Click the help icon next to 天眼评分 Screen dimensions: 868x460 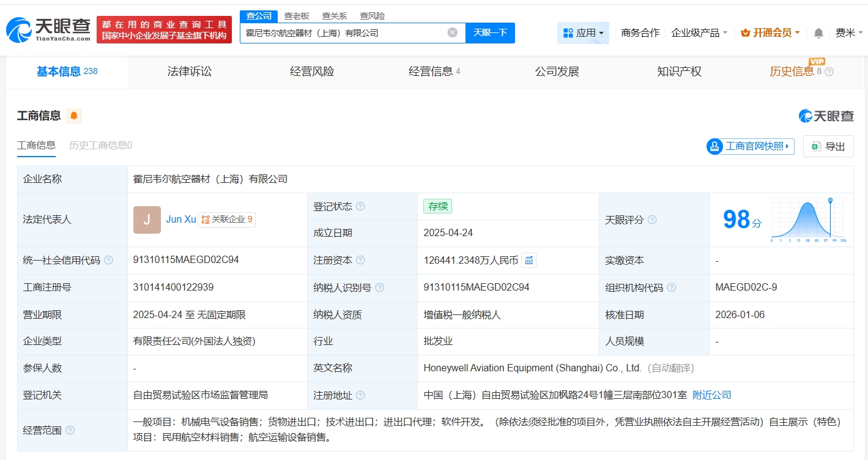pos(652,220)
